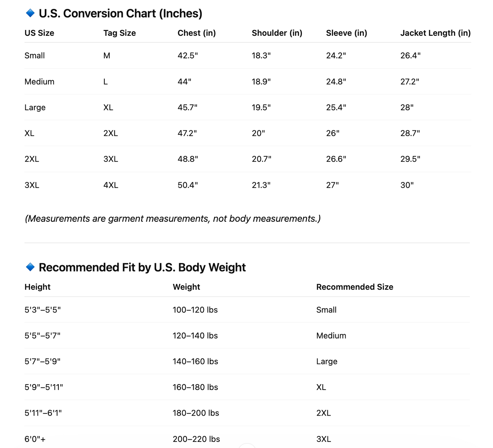
Task: Select the Chest (in) column header
Action: pos(197,33)
